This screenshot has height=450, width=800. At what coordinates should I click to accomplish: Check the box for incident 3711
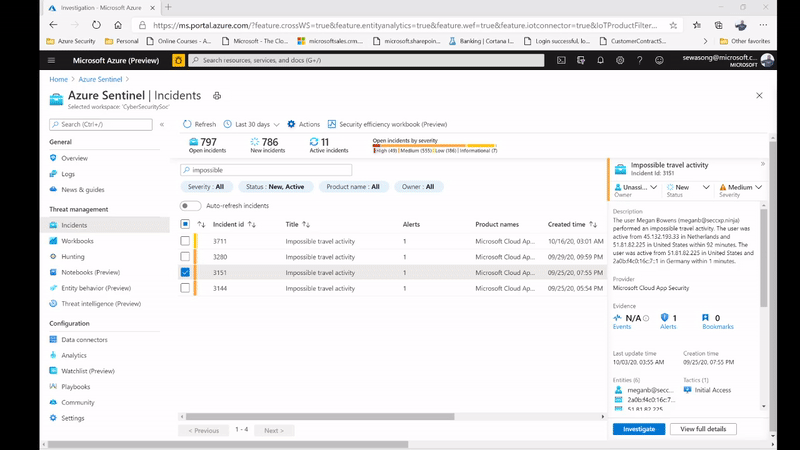click(185, 241)
